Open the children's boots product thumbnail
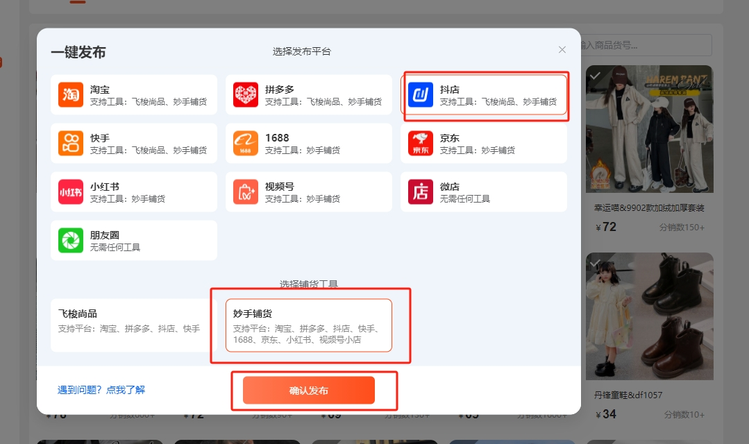Image resolution: width=749 pixels, height=444 pixels. click(650, 316)
